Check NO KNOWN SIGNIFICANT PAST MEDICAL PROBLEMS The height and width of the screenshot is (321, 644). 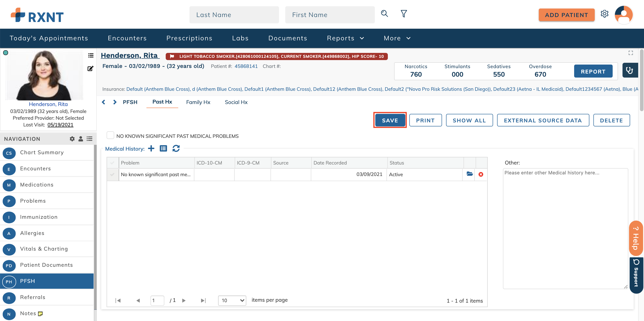110,135
